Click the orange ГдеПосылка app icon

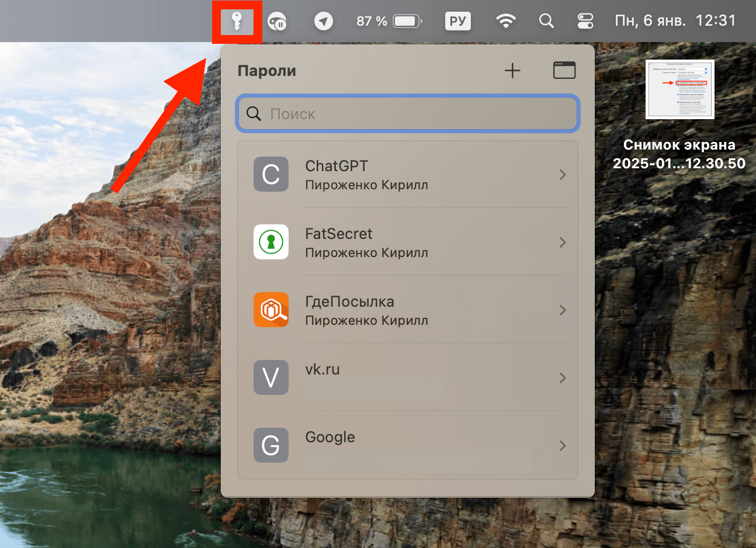pos(271,310)
